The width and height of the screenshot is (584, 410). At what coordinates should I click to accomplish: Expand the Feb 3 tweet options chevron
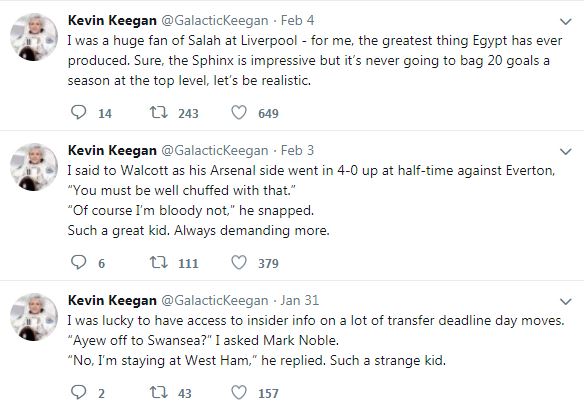[565, 151]
